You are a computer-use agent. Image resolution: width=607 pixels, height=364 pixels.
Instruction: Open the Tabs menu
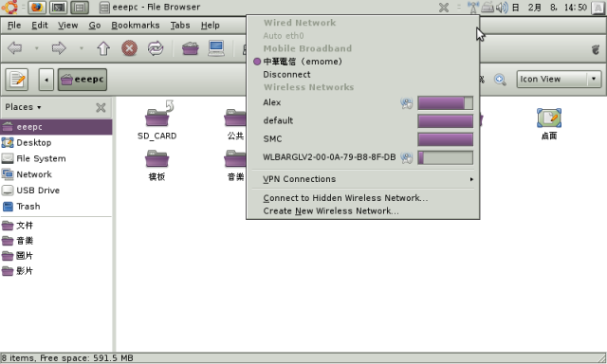[180, 26]
